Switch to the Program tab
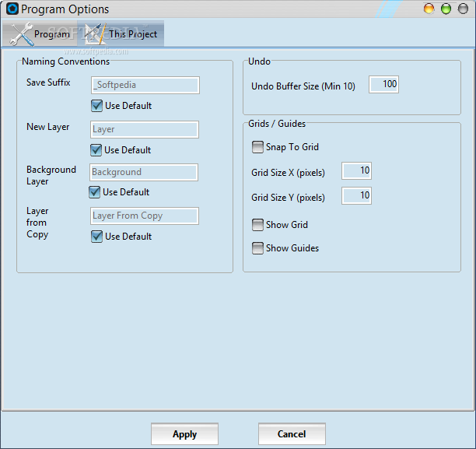Image resolution: width=476 pixels, height=449 pixels. 40,33
